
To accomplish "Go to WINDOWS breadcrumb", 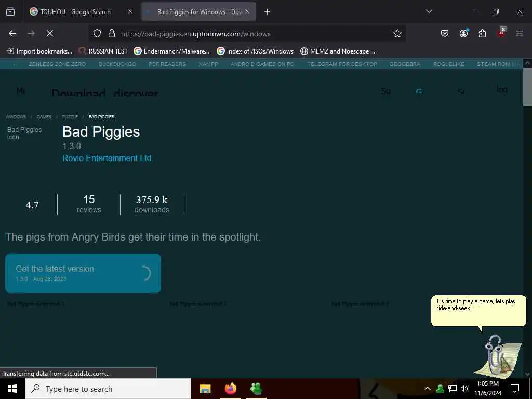I will [16, 117].
